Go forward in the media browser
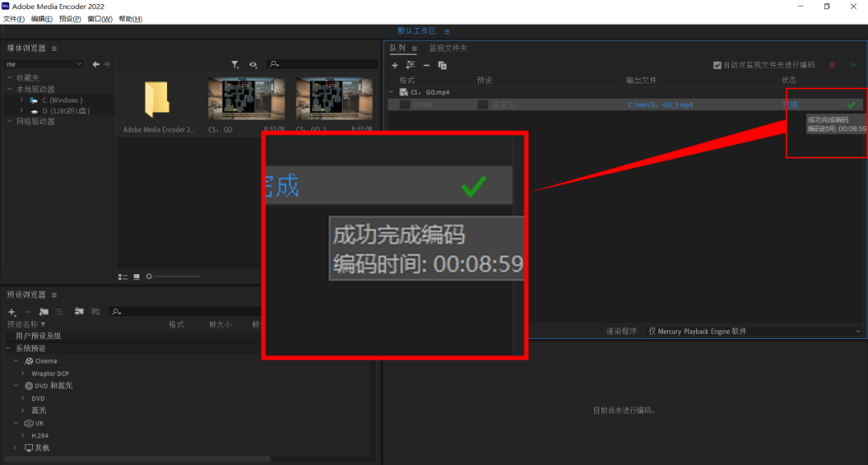The width and height of the screenshot is (868, 465). pyautogui.click(x=107, y=64)
